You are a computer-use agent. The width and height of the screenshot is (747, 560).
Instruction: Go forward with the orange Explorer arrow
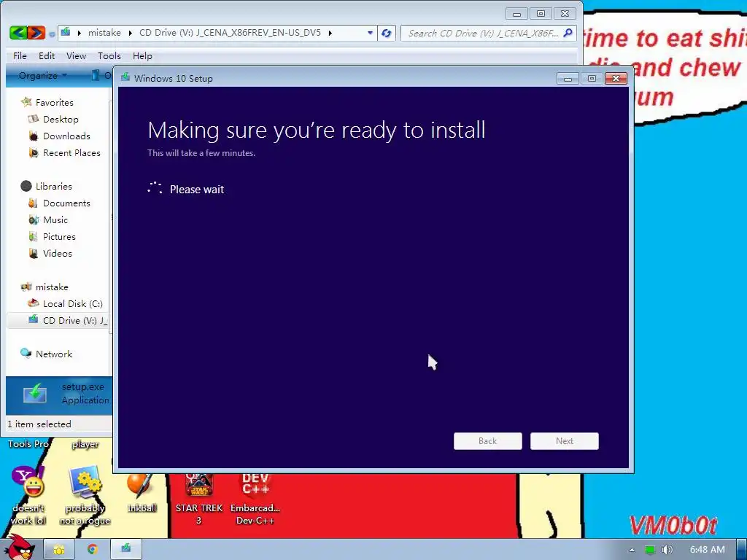coord(36,33)
